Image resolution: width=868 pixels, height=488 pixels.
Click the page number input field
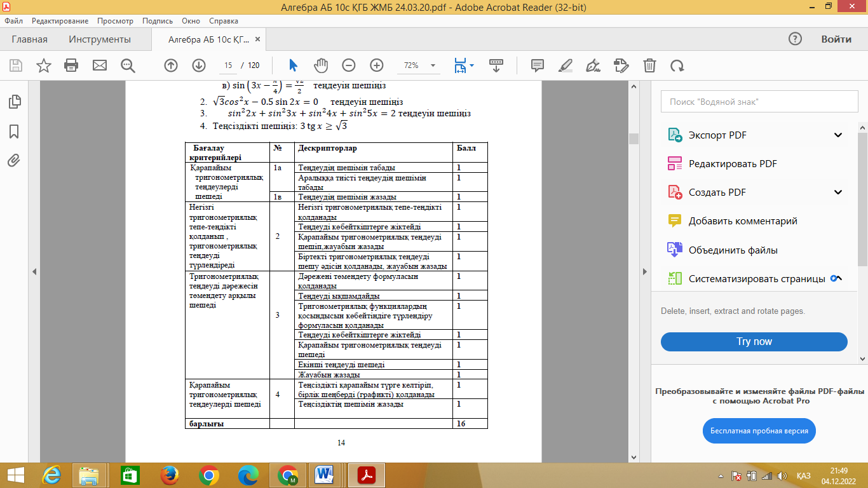pyautogui.click(x=229, y=65)
